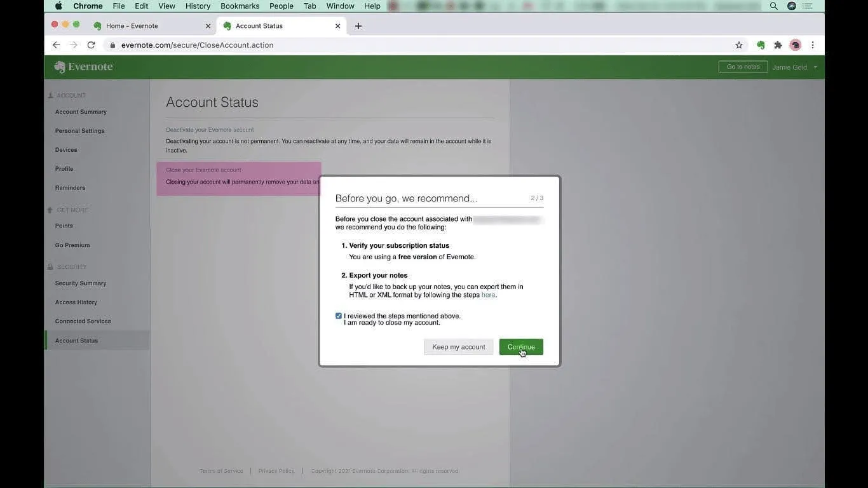
Task: Click the address bar URL field
Action: coord(419,45)
